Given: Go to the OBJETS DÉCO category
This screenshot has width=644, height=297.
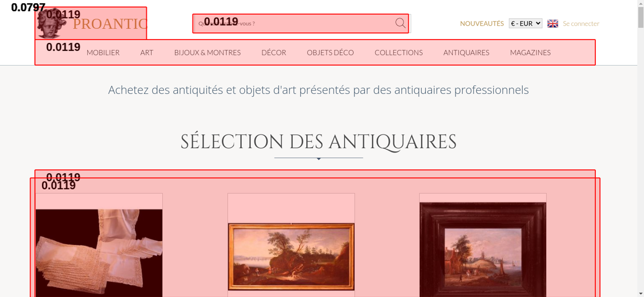Looking at the screenshot, I should pyautogui.click(x=330, y=52).
